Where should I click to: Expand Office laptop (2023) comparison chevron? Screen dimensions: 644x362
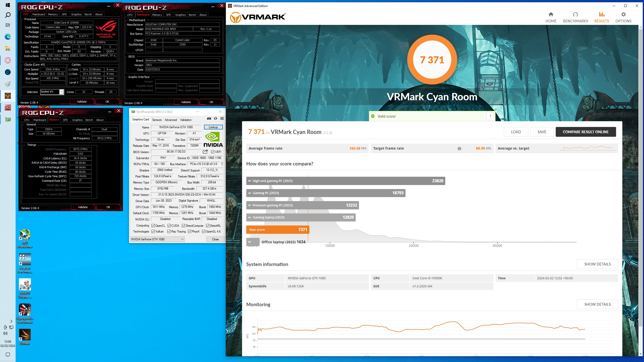click(x=250, y=242)
